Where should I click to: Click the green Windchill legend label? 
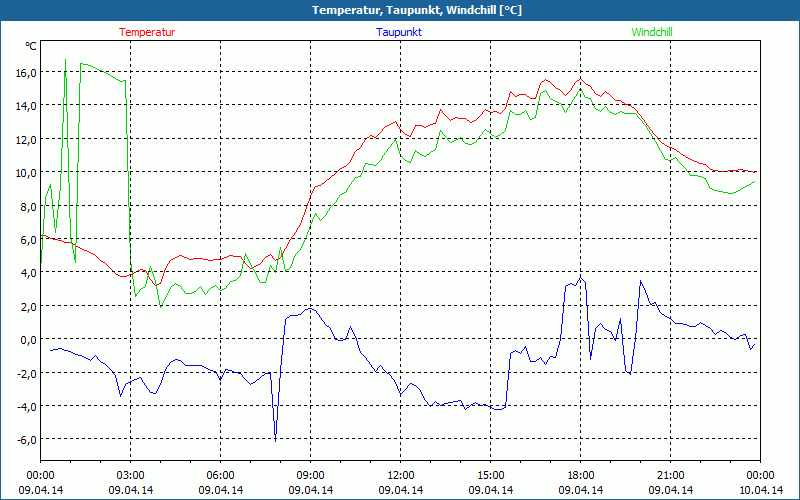652,32
